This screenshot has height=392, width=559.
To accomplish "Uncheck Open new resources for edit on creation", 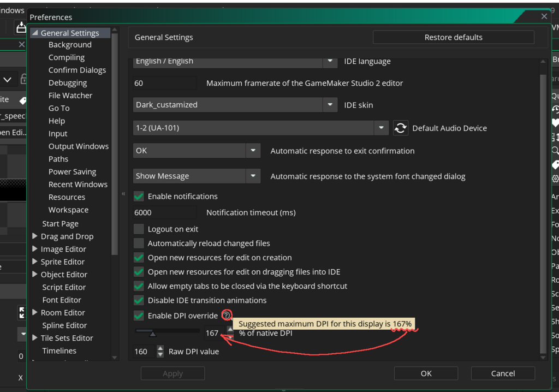I will pyautogui.click(x=139, y=258).
